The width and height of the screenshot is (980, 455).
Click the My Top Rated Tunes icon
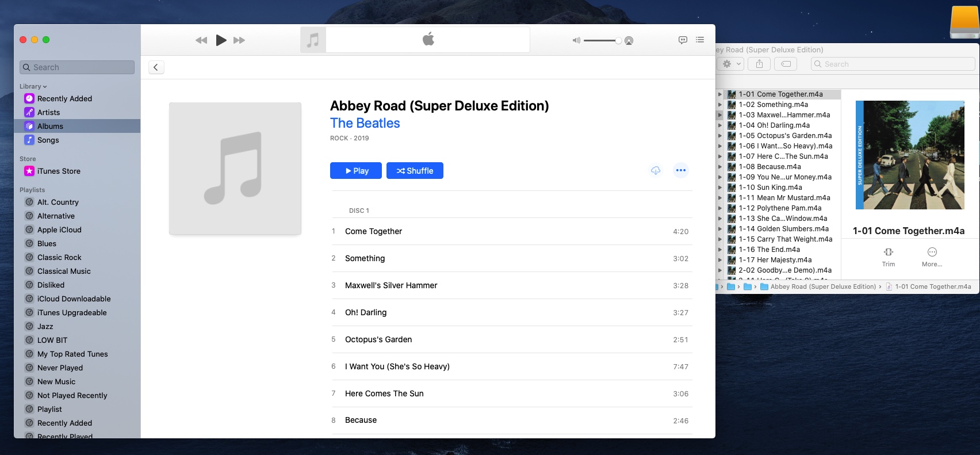(x=29, y=354)
